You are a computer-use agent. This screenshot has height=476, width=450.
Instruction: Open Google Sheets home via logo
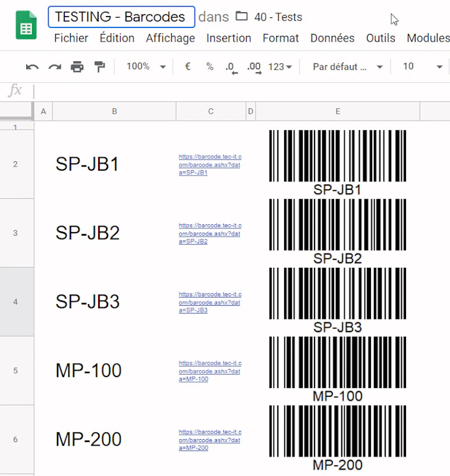tap(26, 27)
